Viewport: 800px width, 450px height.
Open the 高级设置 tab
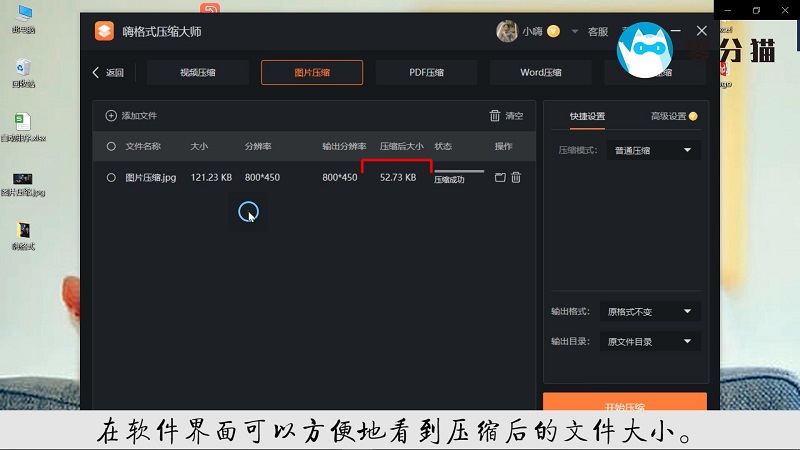coord(668,117)
